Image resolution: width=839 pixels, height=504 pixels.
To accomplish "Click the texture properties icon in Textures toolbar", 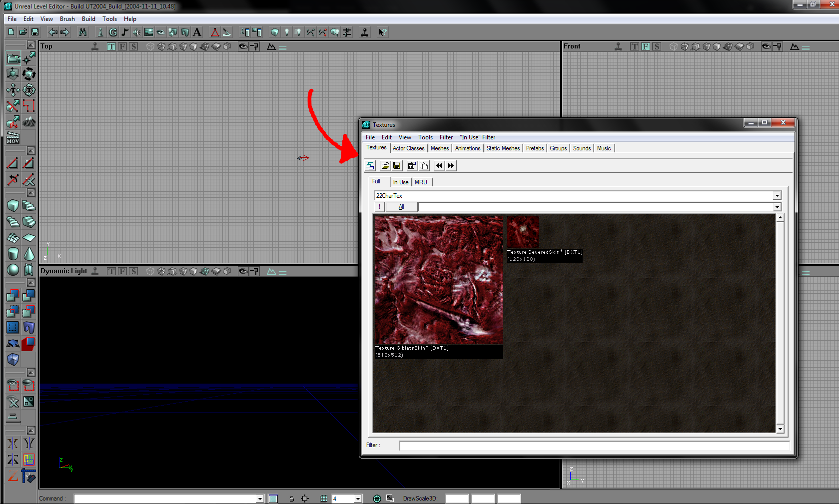I will click(412, 166).
